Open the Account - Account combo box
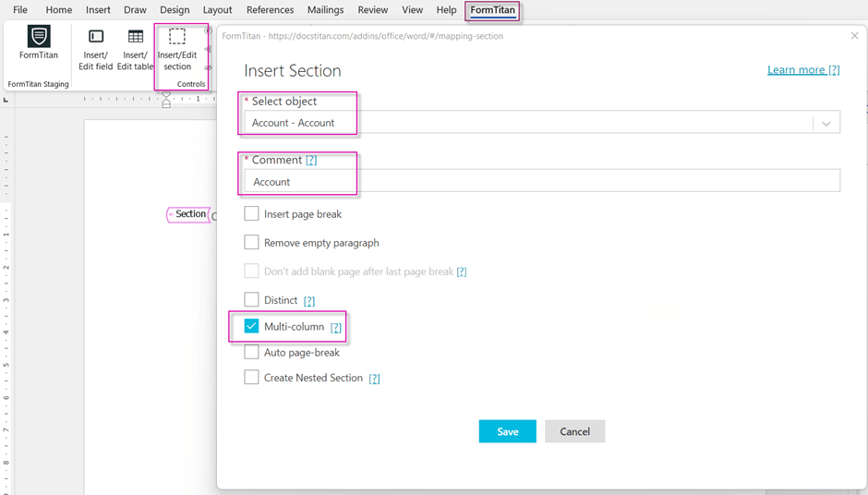This screenshot has height=495, width=868. pos(526,123)
